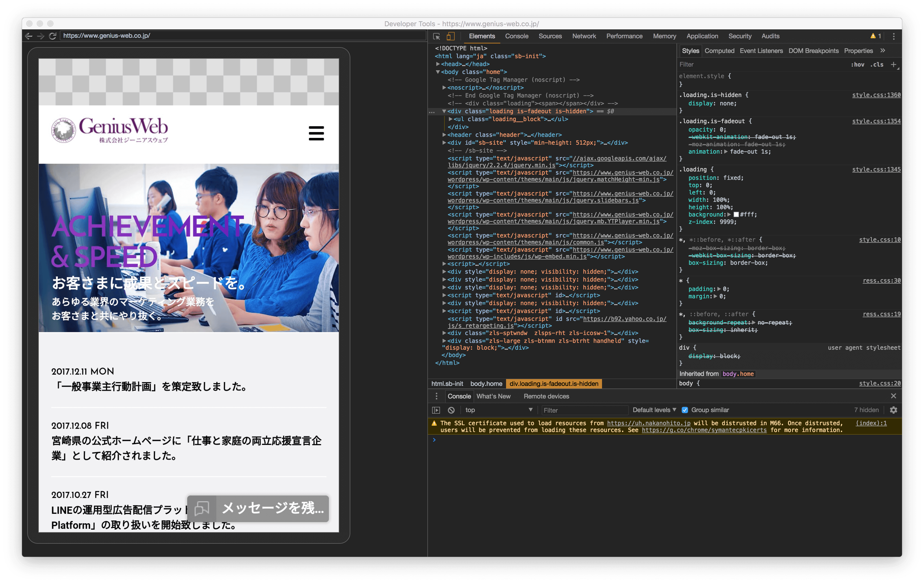Image resolution: width=924 pixels, height=583 pixels.
Task: Open the Default levels dropdown
Action: pyautogui.click(x=654, y=410)
